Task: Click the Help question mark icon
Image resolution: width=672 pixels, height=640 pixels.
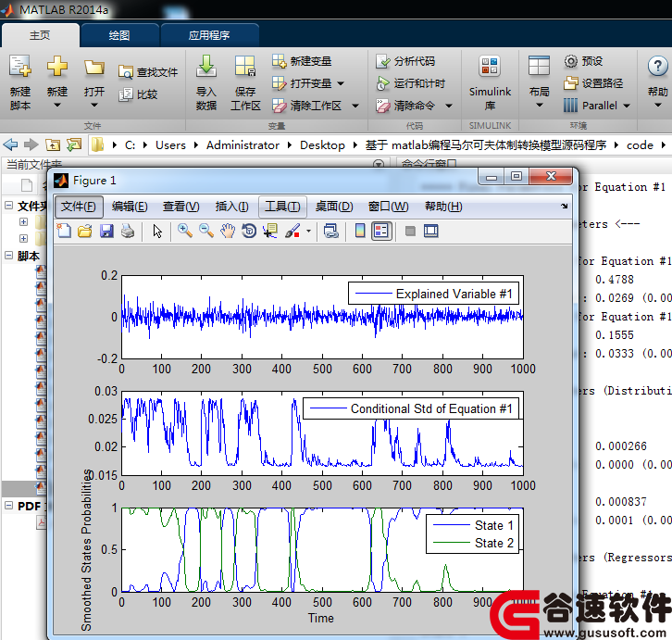Action: click(x=657, y=66)
